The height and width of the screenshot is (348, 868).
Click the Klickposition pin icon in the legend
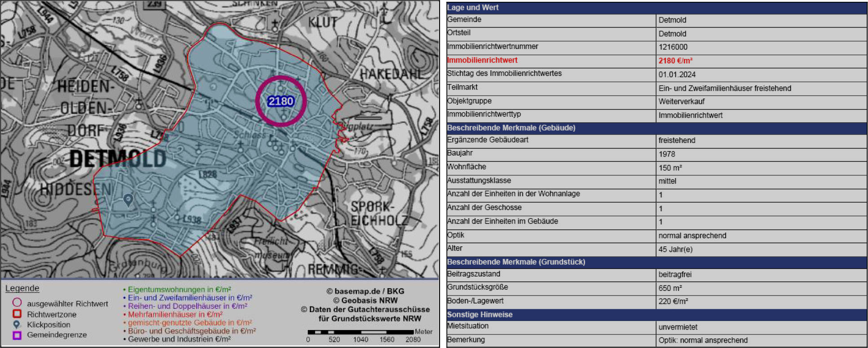pos(17,324)
